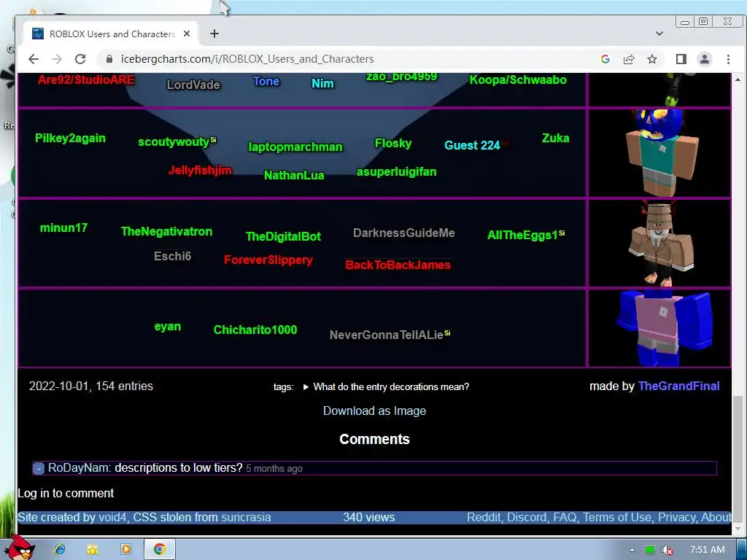Click the muted volume tray icon
Viewport: 747px width, 560px height.
(667, 550)
